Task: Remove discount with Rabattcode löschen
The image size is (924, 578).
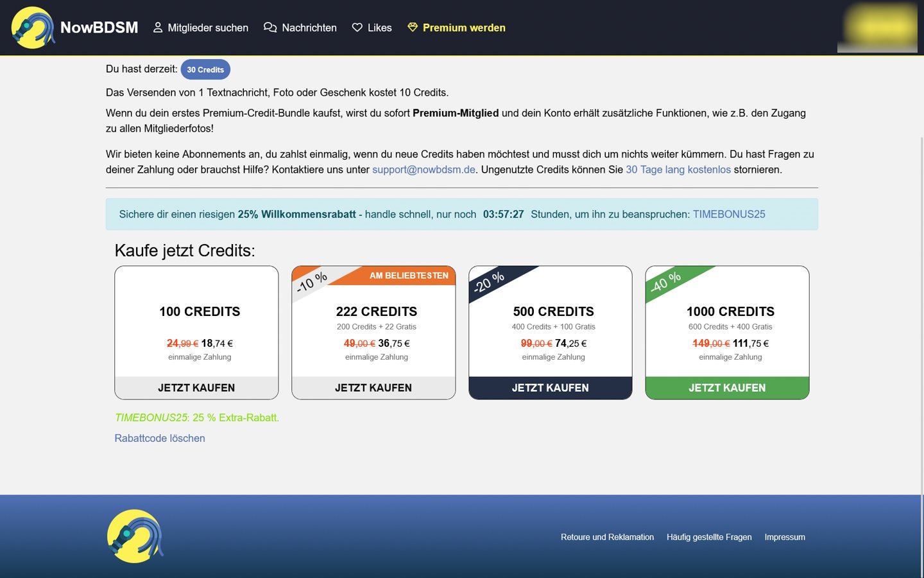Action: pos(160,438)
